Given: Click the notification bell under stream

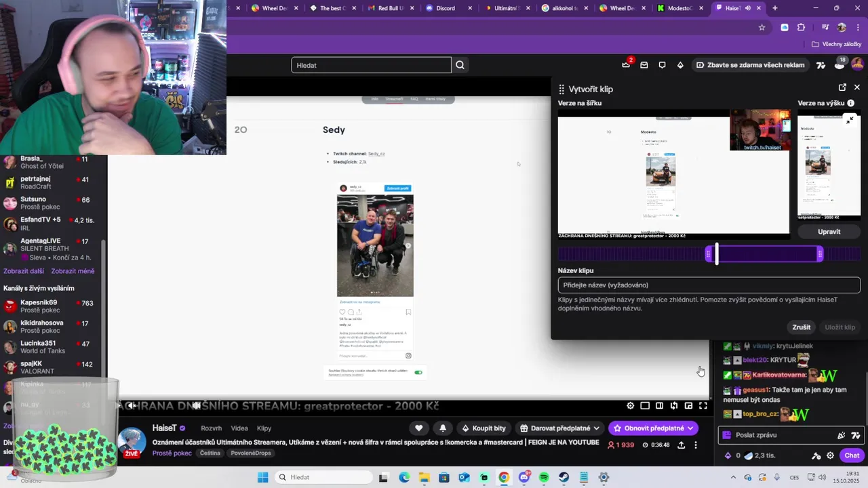Looking at the screenshot, I should pyautogui.click(x=443, y=428).
